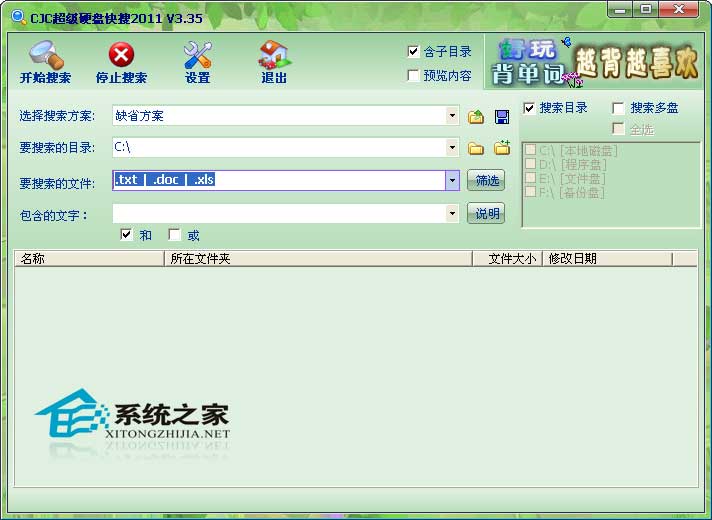
Task: Sort results by 所在文件夹 column header
Action: click(x=318, y=258)
